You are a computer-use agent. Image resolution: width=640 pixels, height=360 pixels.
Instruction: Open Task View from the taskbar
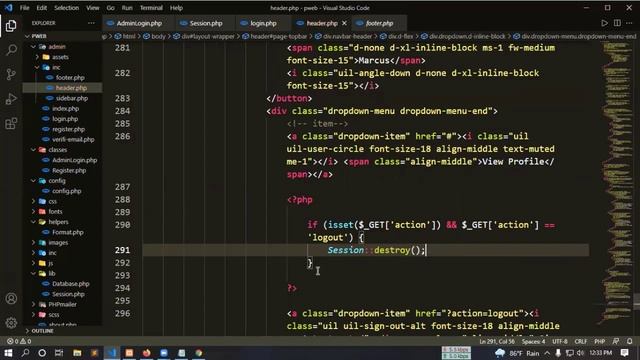(x=59, y=353)
